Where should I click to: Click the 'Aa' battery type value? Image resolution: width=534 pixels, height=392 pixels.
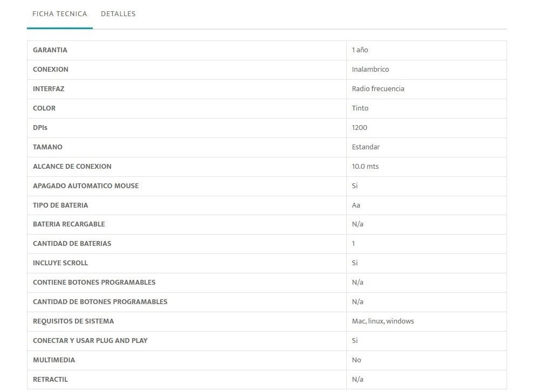pyautogui.click(x=356, y=205)
